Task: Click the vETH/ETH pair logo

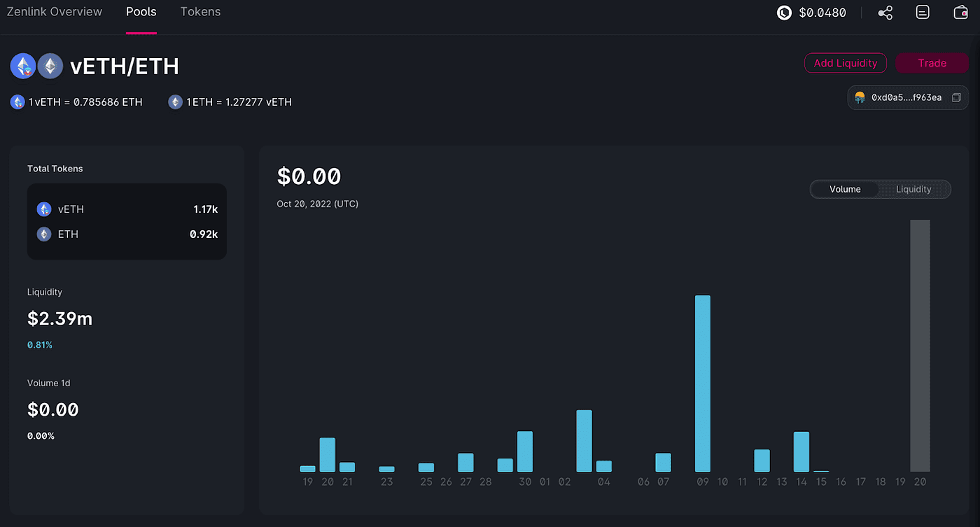Action: [36, 66]
